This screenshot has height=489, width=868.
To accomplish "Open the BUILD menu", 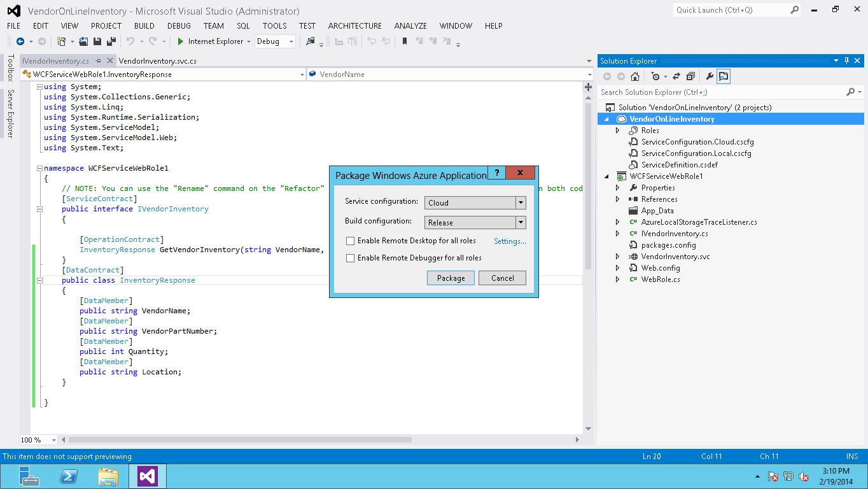I will pos(144,26).
